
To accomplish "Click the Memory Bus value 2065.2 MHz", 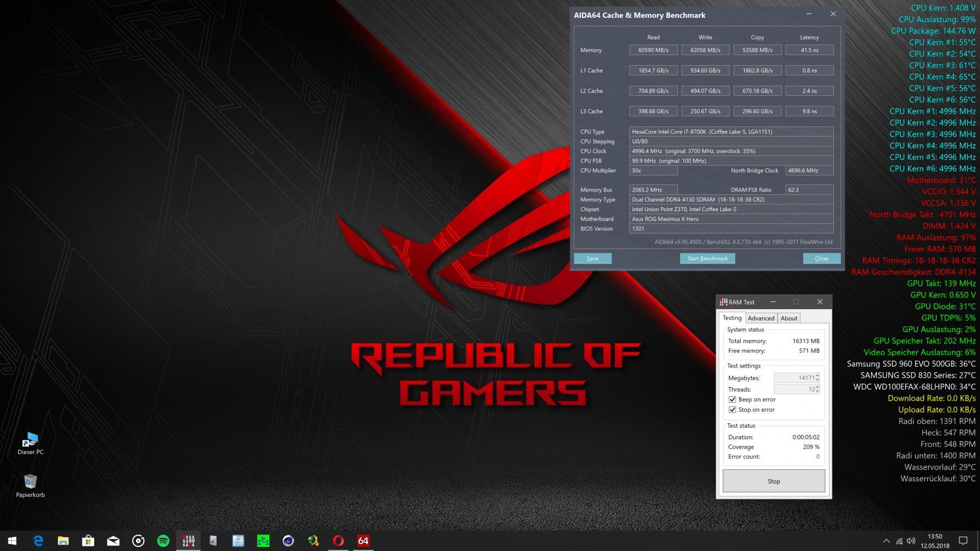I will (x=653, y=190).
